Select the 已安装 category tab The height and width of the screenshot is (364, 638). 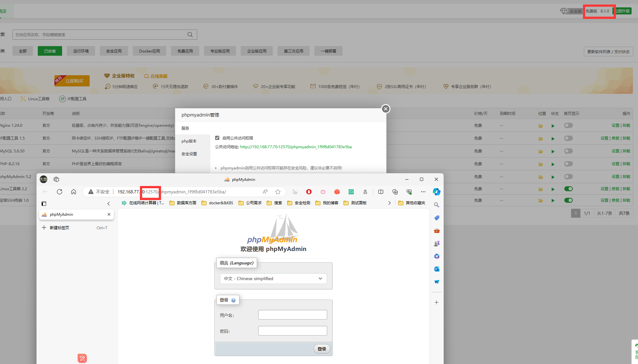[50, 51]
